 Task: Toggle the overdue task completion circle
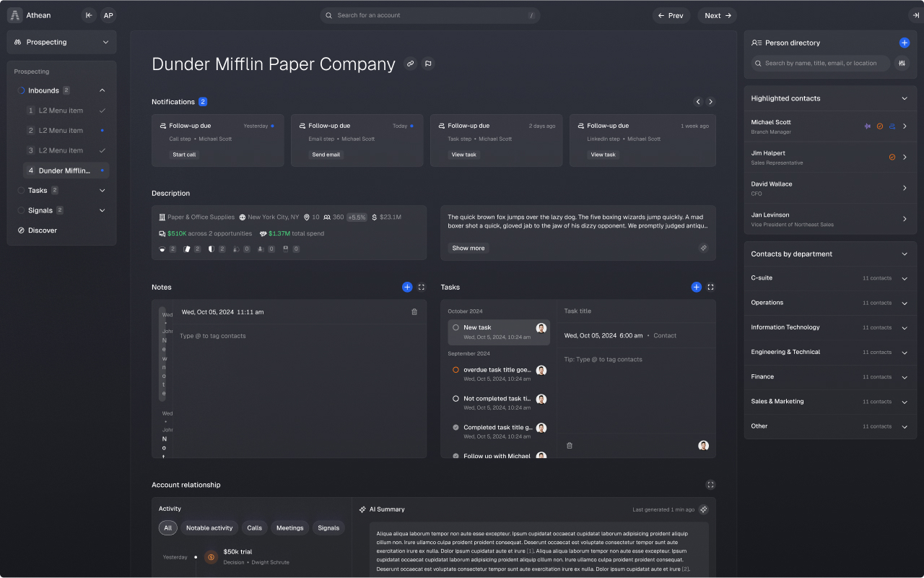(x=456, y=370)
